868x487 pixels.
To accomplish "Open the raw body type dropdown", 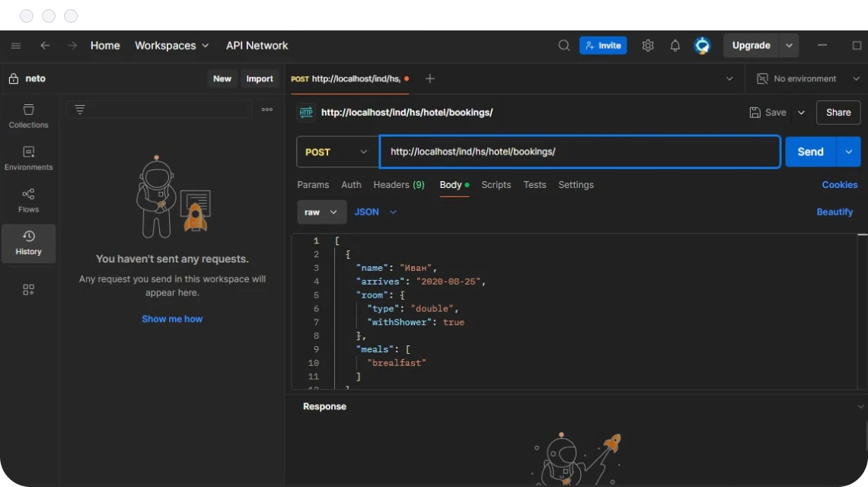I will point(321,212).
